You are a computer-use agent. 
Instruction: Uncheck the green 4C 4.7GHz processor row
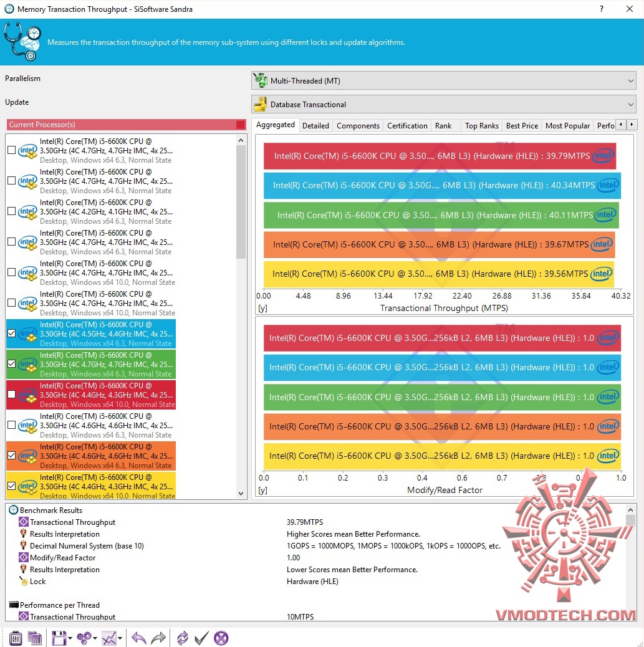point(12,364)
